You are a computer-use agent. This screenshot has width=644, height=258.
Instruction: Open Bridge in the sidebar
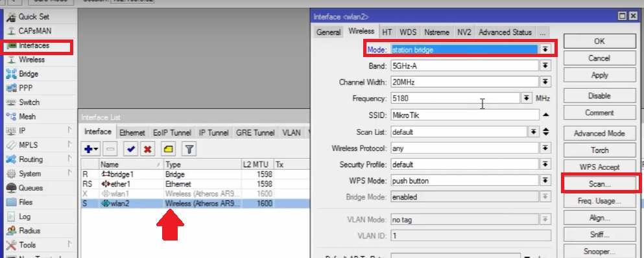28,74
